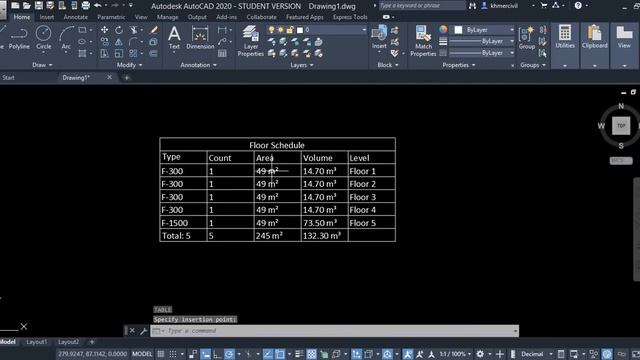
Task: Click the command line input field
Action: (x=335, y=331)
